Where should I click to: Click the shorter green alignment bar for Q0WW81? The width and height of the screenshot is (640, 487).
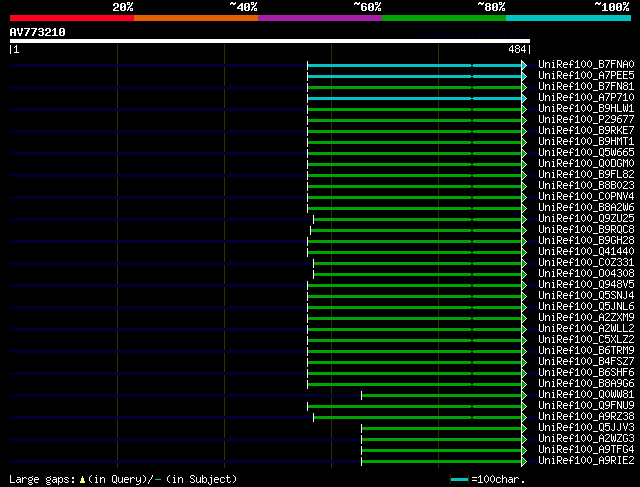point(441,396)
